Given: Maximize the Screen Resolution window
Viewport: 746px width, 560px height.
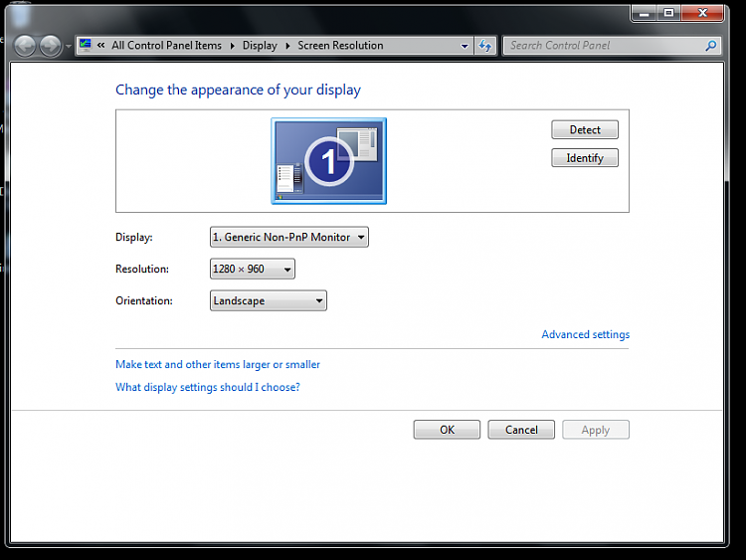Looking at the screenshot, I should point(669,13).
